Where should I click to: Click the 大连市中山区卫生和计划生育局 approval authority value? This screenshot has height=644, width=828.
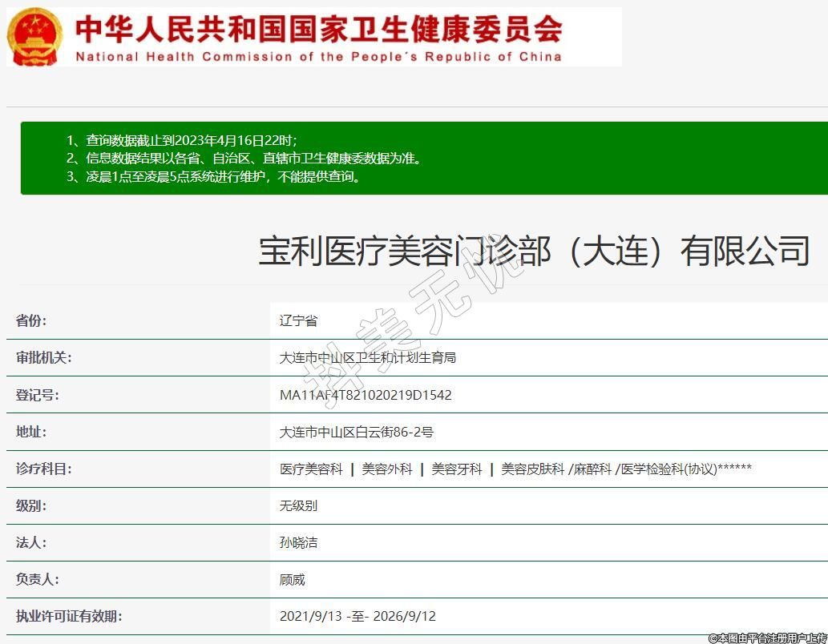367,357
